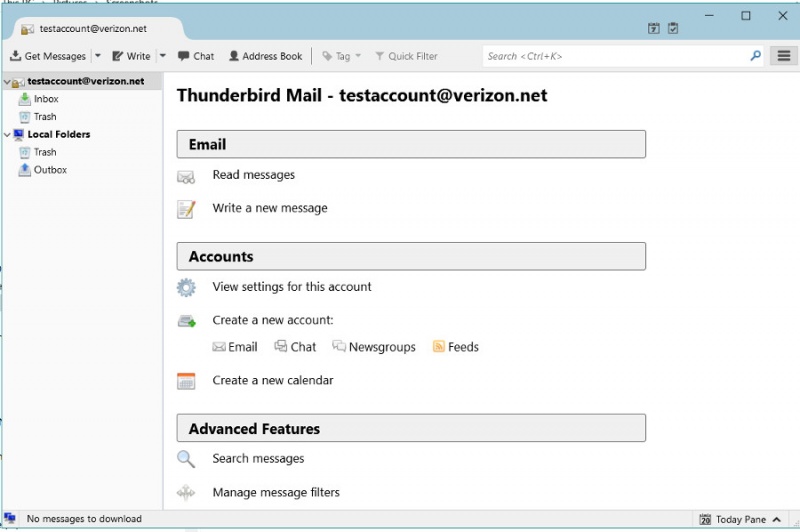The width and height of the screenshot is (800, 532).
Task: Click Read messages link
Action: (x=254, y=175)
